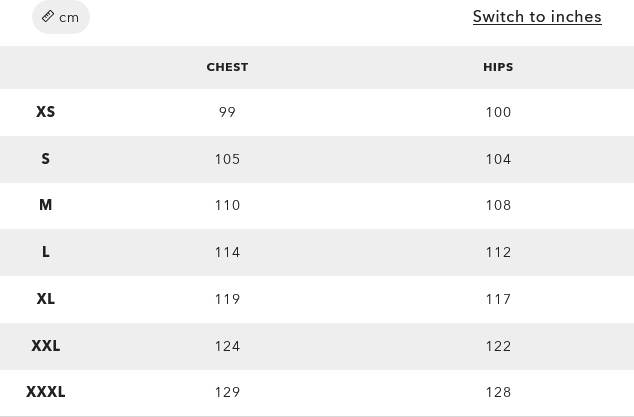Click the XS size row label
Viewport: 634px width, 417px height.
[46, 112]
